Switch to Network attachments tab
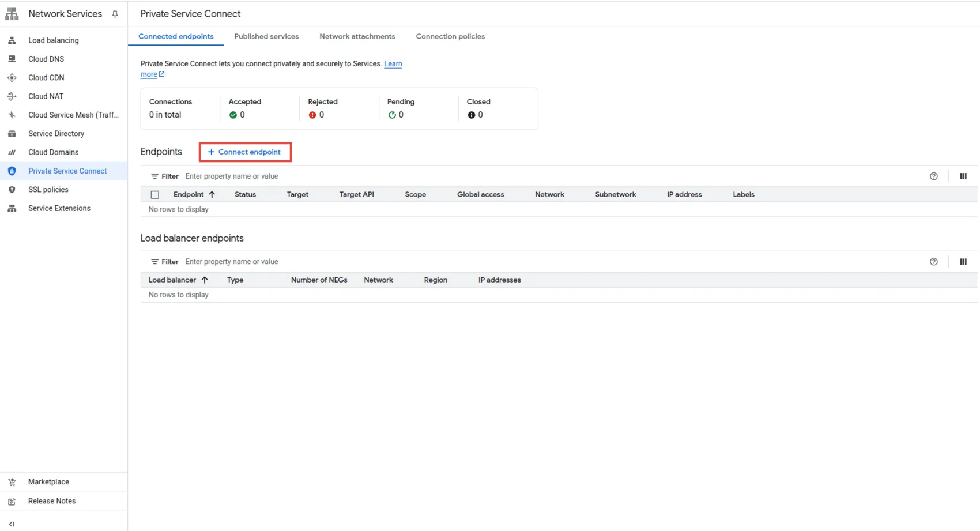The height and width of the screenshot is (531, 980). pyautogui.click(x=357, y=36)
